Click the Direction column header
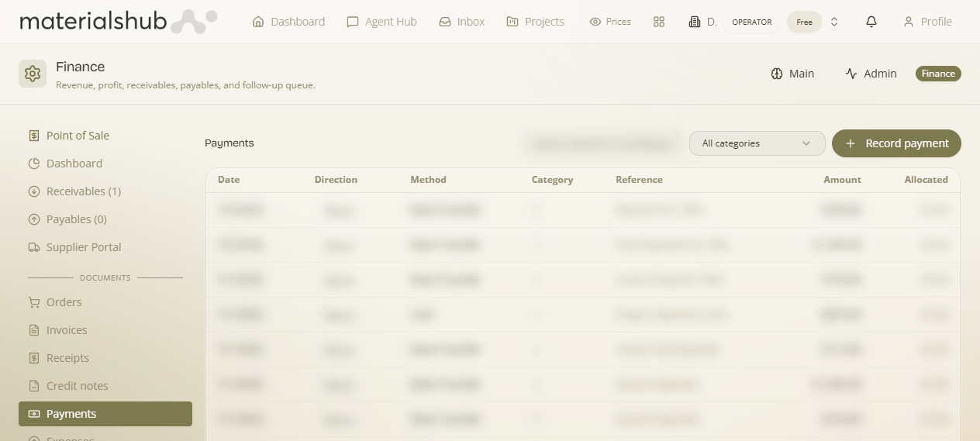The image size is (980, 441). (x=336, y=180)
